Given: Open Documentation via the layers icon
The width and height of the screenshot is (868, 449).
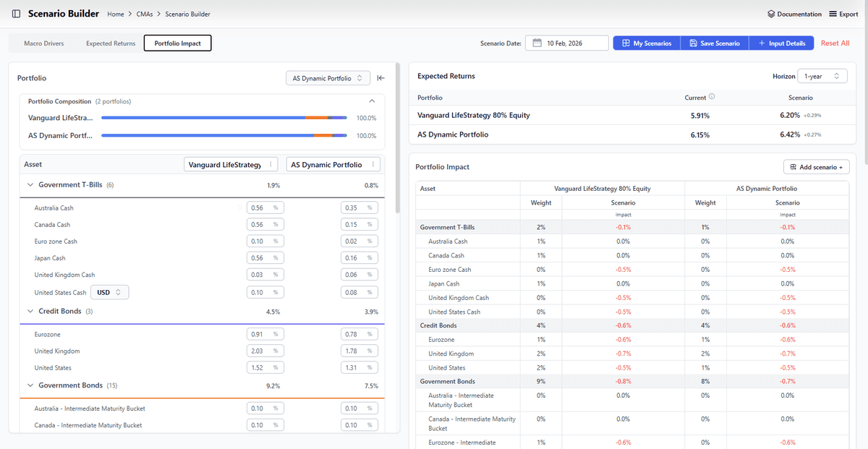Looking at the screenshot, I should coord(771,14).
